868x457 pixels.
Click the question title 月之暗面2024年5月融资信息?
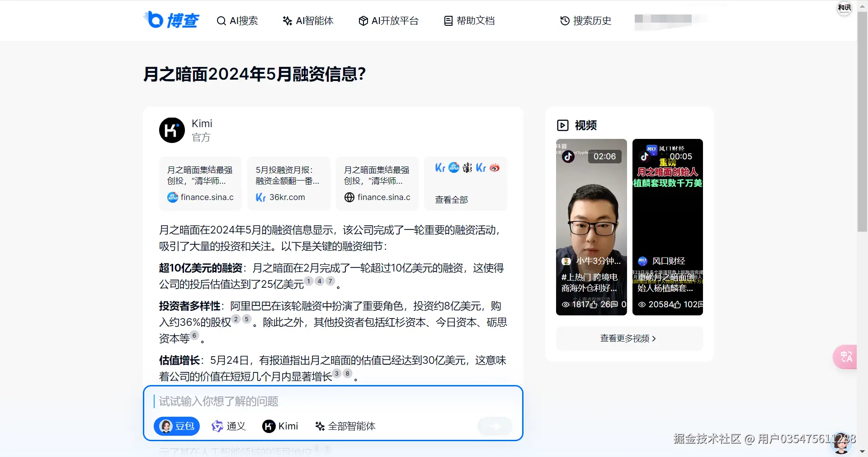[255, 74]
